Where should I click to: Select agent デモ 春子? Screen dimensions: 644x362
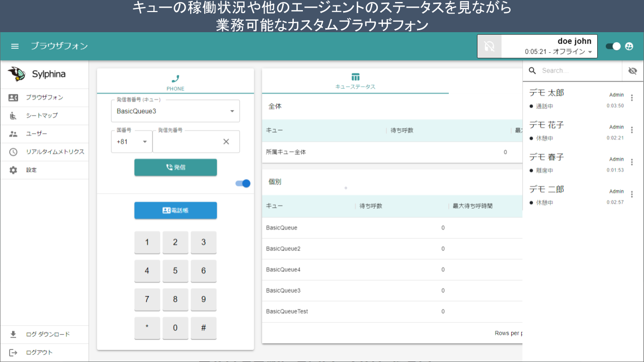tap(547, 157)
